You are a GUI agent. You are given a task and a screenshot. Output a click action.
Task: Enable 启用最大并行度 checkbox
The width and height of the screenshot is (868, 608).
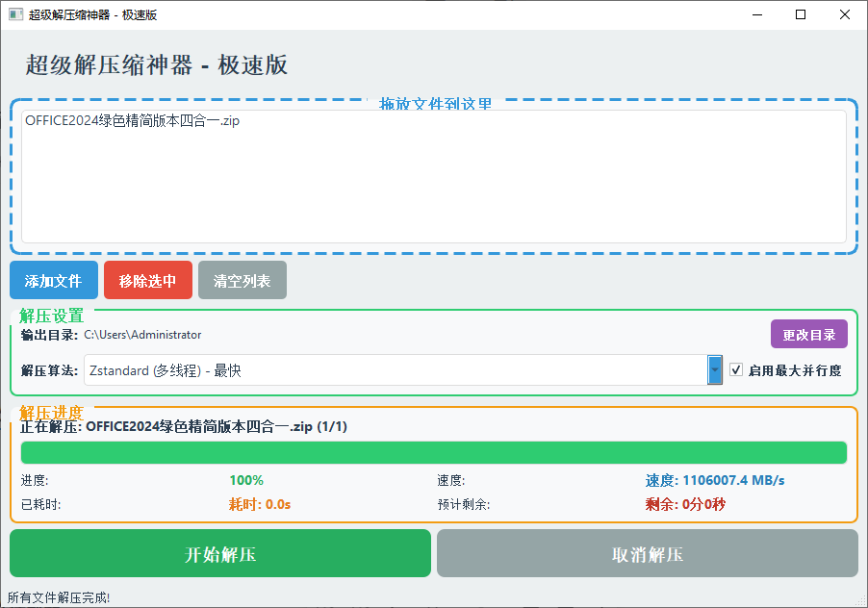click(x=736, y=370)
